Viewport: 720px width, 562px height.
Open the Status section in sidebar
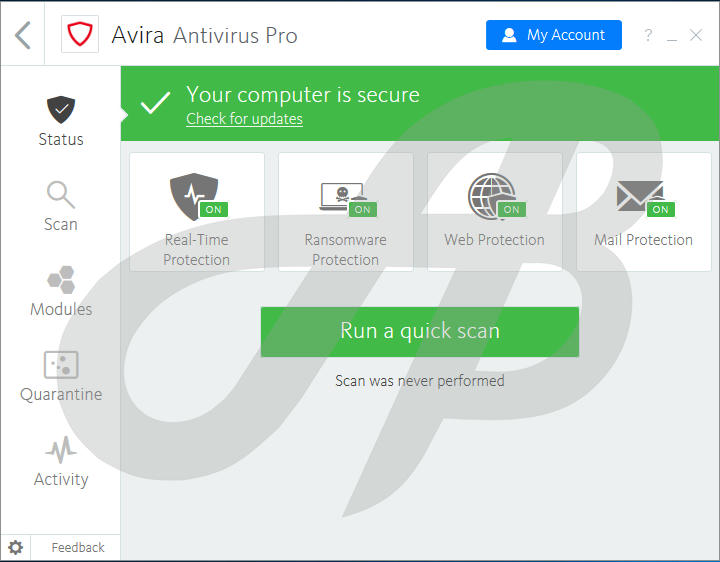click(61, 121)
